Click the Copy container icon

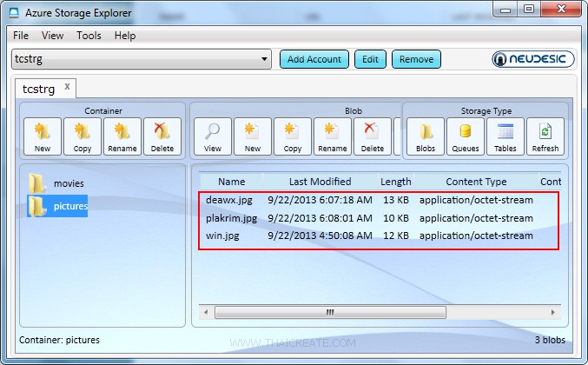coord(83,136)
